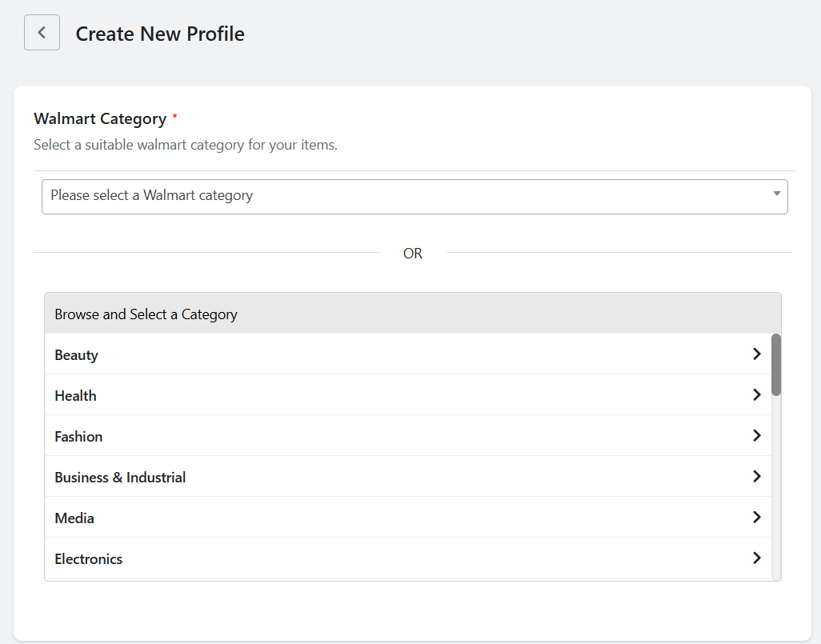Screen dimensions: 821x644
Task: Click the Browse and Select a Category header
Action: (413, 314)
